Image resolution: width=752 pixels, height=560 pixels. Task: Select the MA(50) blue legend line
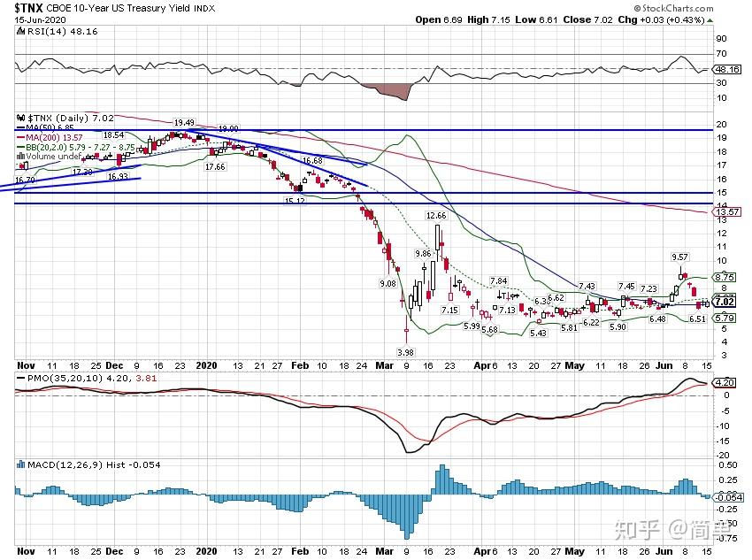point(20,128)
